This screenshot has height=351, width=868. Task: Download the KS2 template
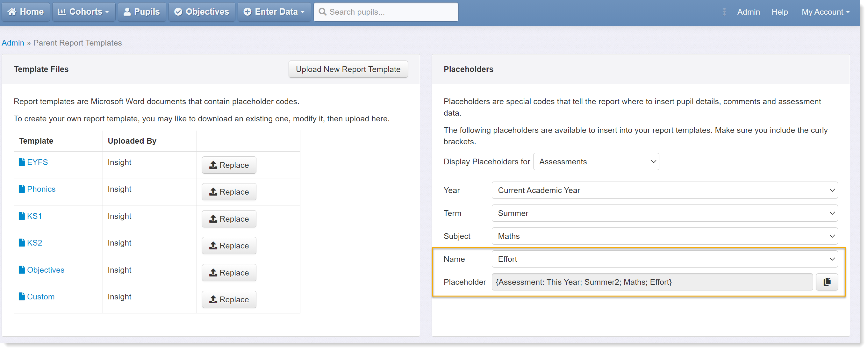(x=34, y=243)
